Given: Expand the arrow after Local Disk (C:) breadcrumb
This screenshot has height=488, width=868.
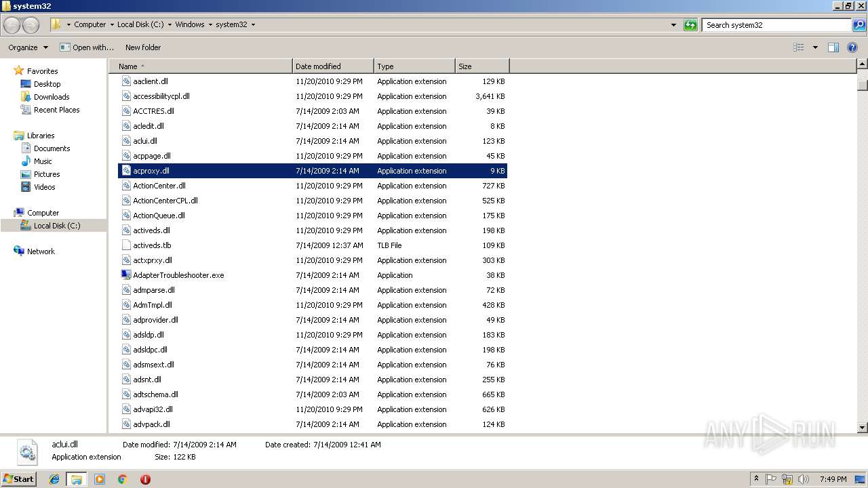Looking at the screenshot, I should (x=170, y=25).
